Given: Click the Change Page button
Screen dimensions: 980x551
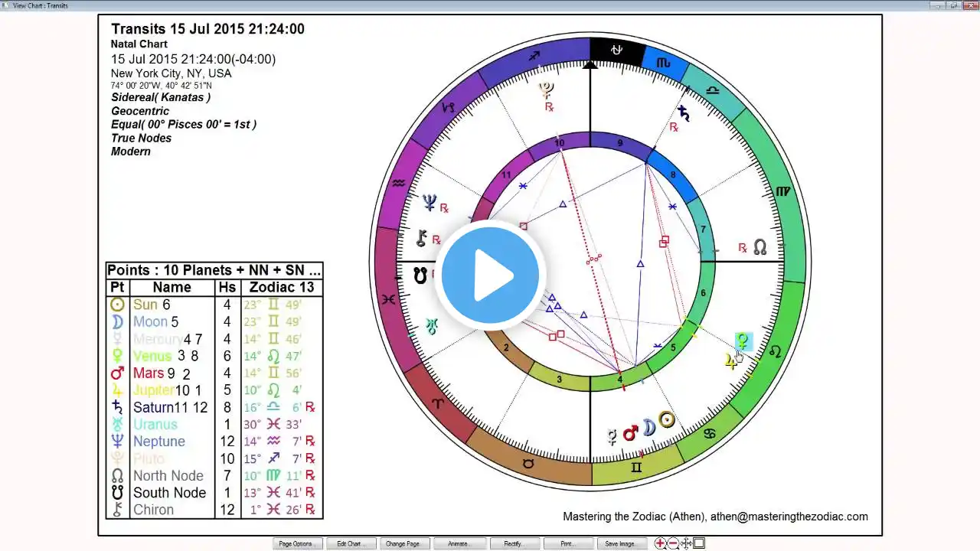Looking at the screenshot, I should pyautogui.click(x=403, y=543).
